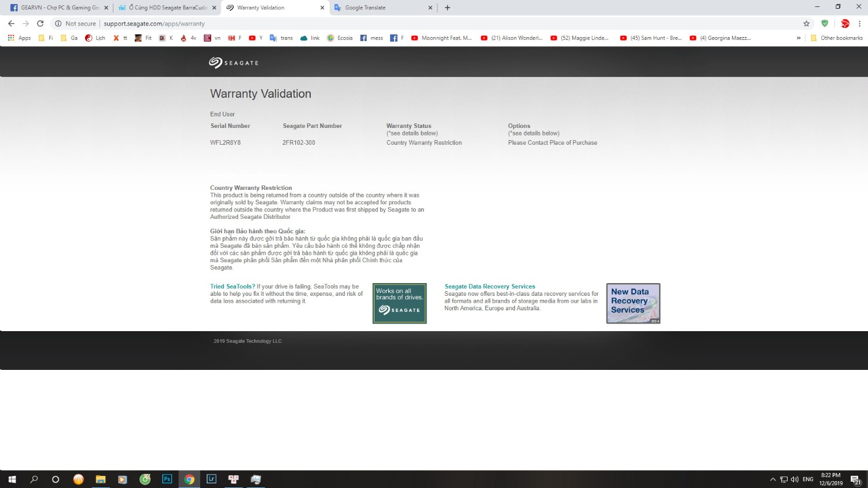
Task: Reload the warranty page
Action: click(40, 24)
